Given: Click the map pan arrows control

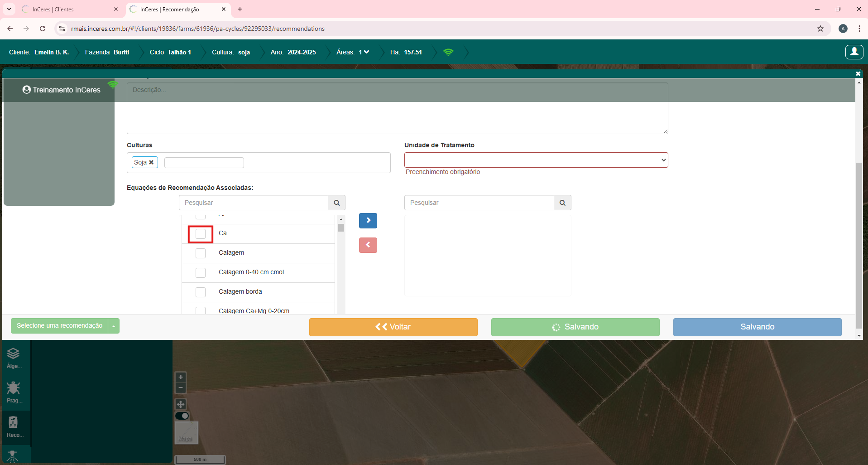Looking at the screenshot, I should (181, 404).
